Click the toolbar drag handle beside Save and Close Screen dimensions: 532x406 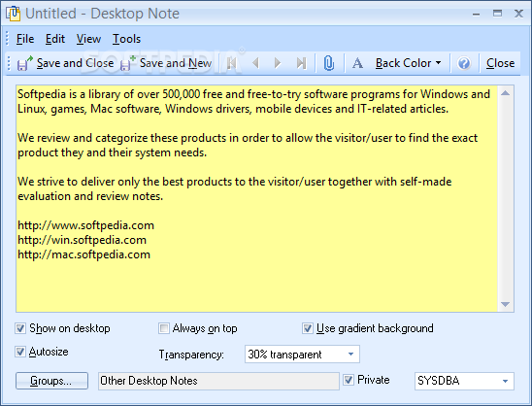pos(9,63)
